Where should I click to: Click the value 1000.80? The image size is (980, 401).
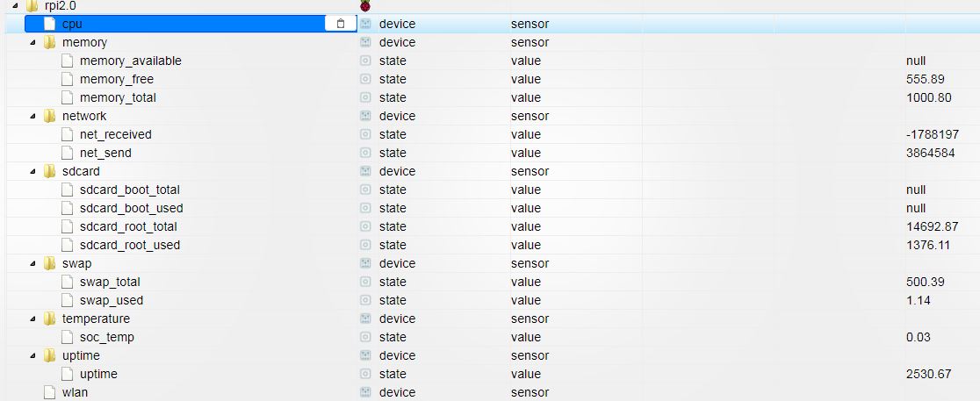pyautogui.click(x=929, y=98)
